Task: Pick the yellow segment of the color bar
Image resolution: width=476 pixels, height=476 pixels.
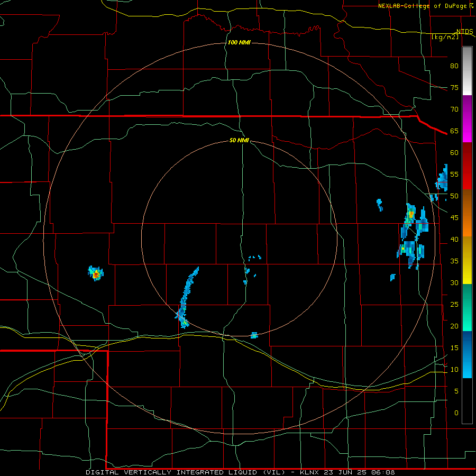Action: point(467,260)
